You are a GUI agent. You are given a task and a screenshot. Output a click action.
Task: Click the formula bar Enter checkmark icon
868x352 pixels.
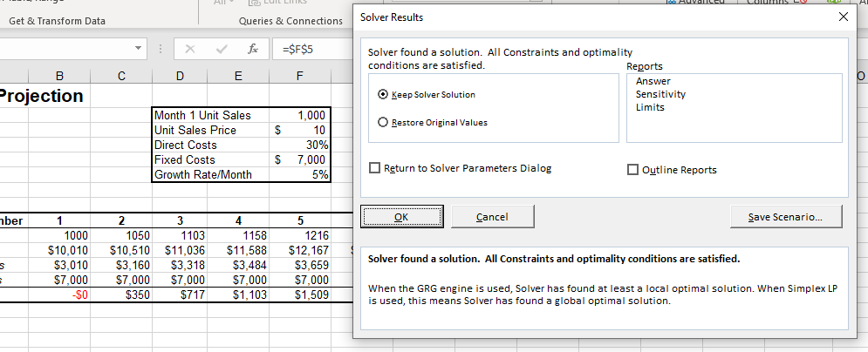coord(222,49)
